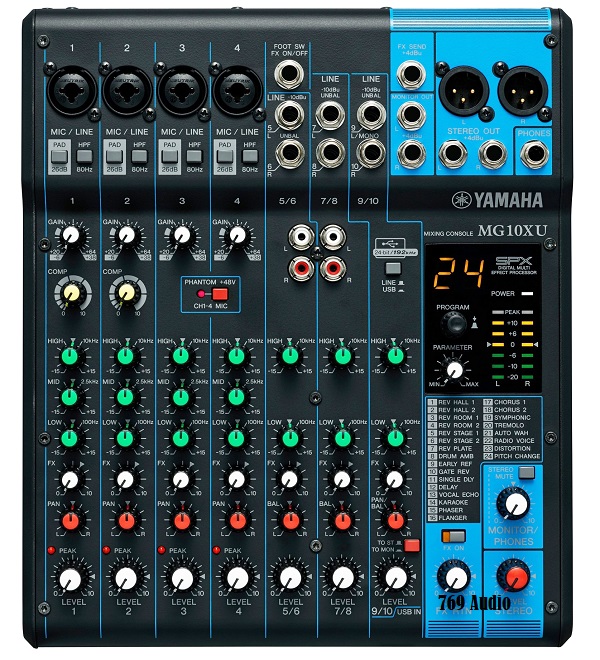The width and height of the screenshot is (600, 660).
Task: Click the channel 3 MID EQ knob
Action: (x=181, y=397)
